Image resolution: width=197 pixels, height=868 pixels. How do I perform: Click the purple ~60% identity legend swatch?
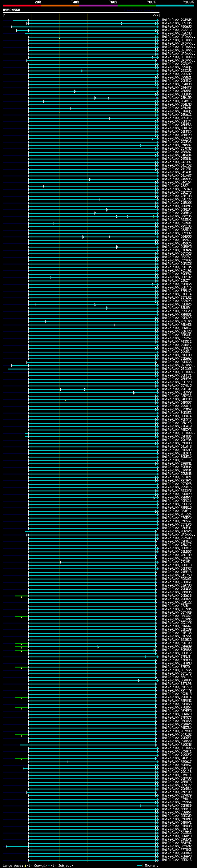coord(99,6)
